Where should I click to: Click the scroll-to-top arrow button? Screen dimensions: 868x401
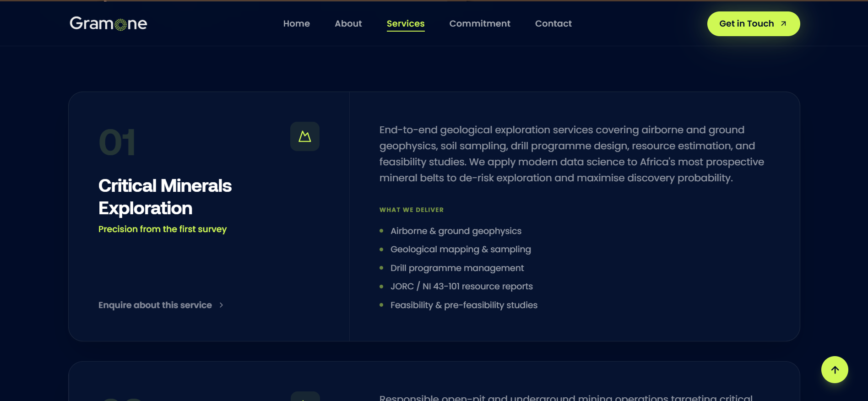[x=835, y=370]
